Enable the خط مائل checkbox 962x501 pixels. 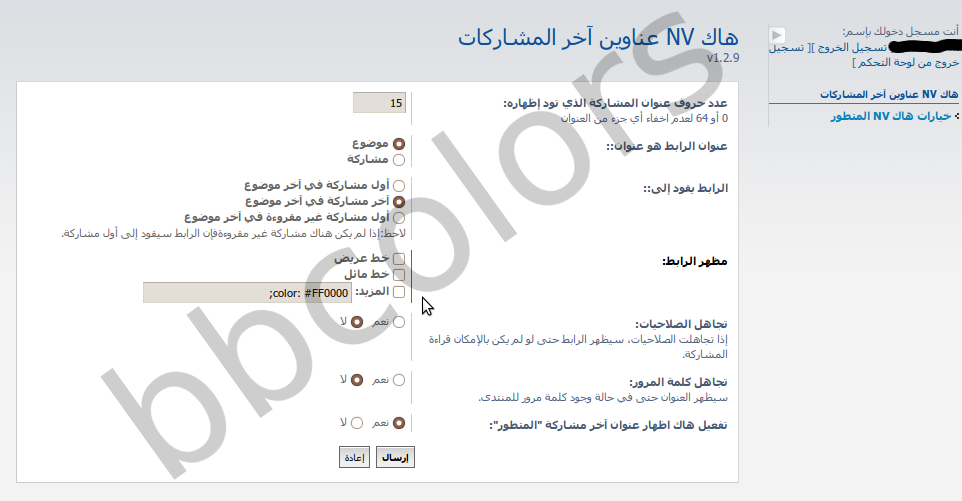(399, 274)
